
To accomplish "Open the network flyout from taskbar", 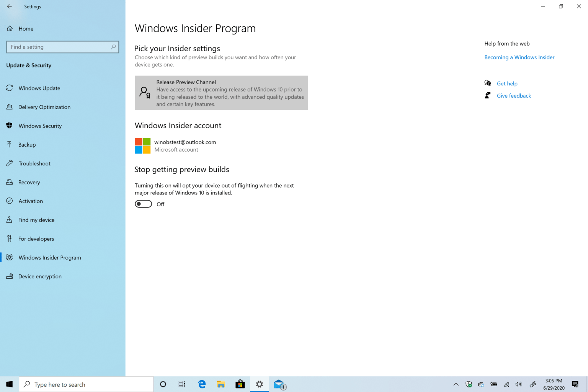I will [506, 384].
